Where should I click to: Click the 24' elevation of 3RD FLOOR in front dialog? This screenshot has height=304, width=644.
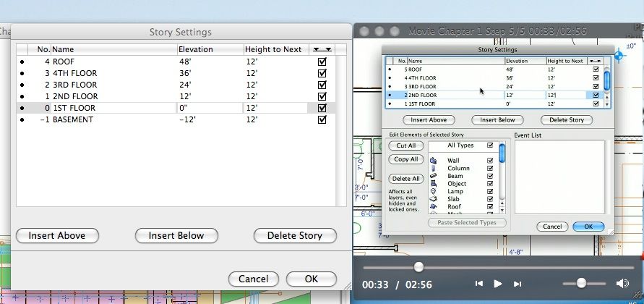(185, 85)
